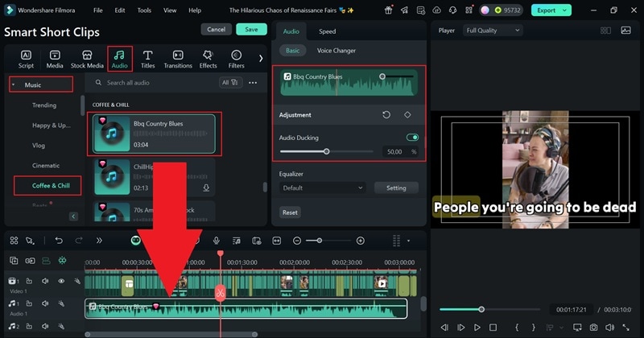Download the ChillHip track

click(206, 188)
